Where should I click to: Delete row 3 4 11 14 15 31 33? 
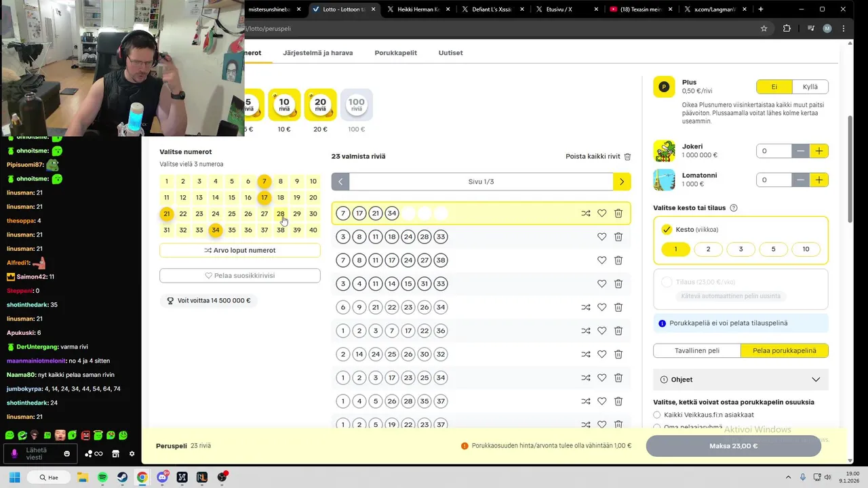point(618,284)
